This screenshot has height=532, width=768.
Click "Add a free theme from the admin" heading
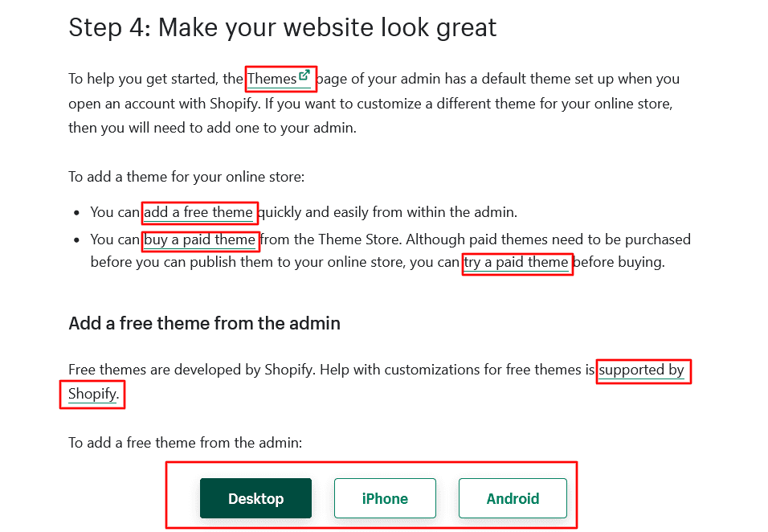(x=204, y=323)
